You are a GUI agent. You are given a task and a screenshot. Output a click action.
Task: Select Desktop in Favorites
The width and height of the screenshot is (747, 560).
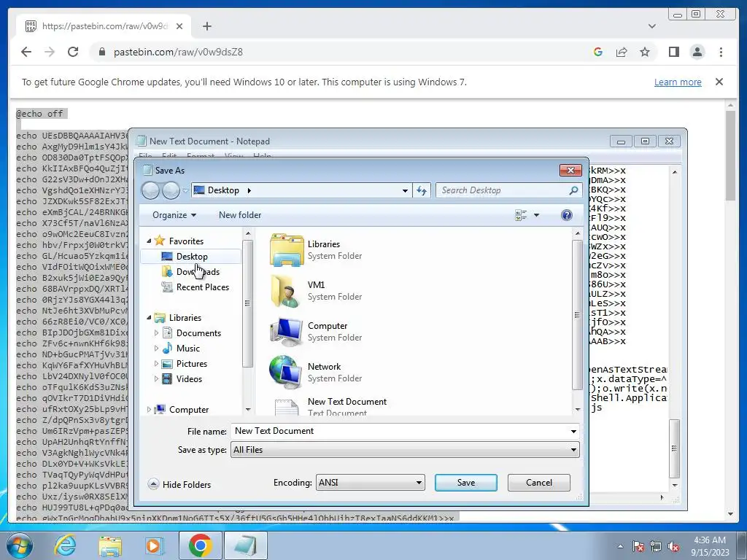(x=191, y=257)
